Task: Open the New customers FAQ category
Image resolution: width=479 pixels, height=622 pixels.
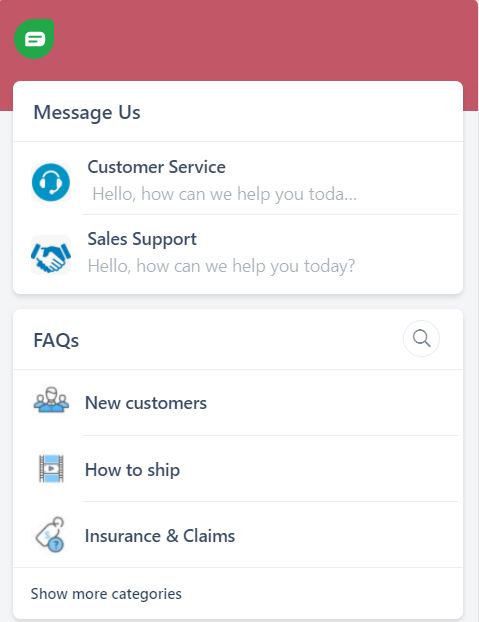Action: 238,403
